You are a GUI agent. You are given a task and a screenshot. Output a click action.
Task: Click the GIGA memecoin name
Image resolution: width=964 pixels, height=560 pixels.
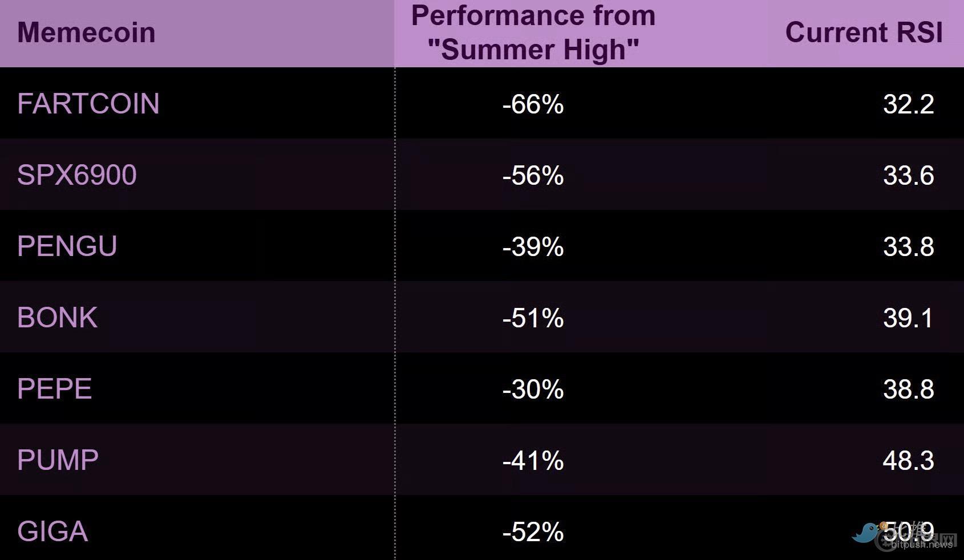[x=52, y=531]
